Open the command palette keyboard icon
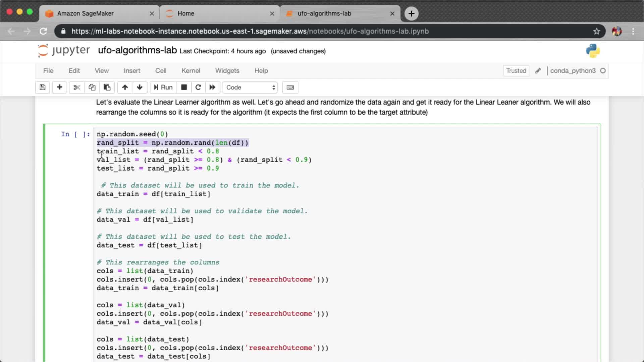Screen dimensions: 644x362 tap(290, 87)
